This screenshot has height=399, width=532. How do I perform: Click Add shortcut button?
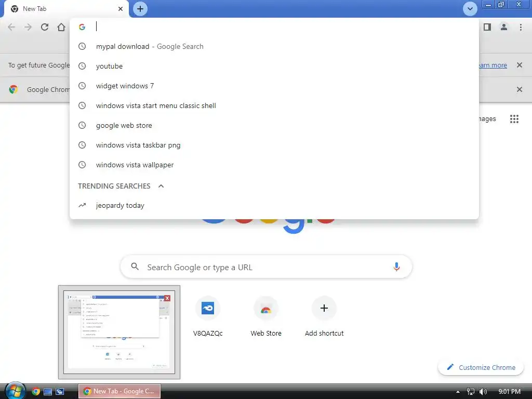pos(324,316)
